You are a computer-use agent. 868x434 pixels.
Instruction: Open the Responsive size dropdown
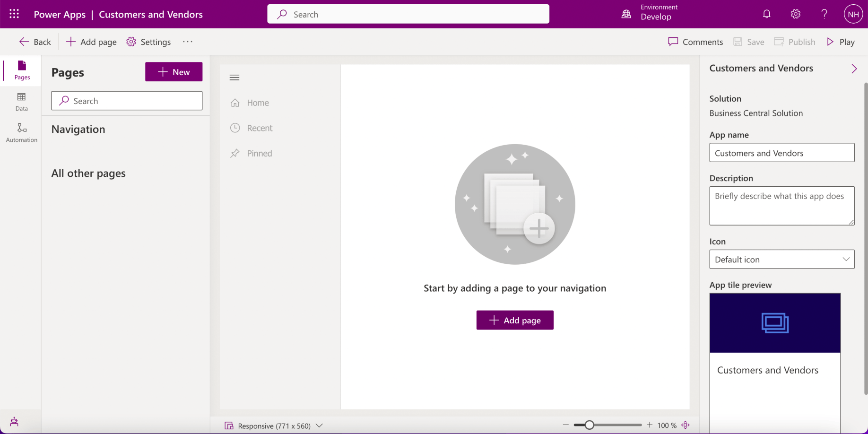[x=274, y=425]
